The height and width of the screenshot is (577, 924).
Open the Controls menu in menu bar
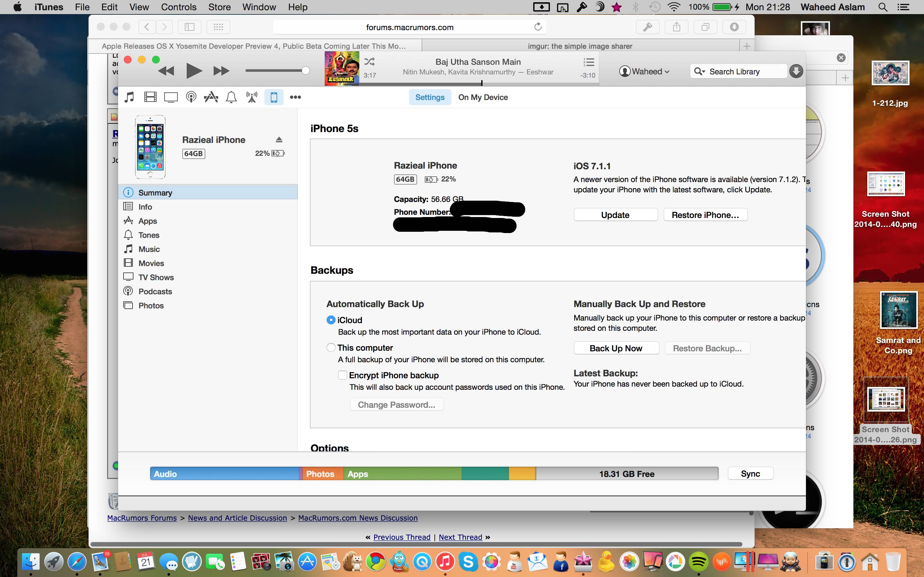coord(178,7)
